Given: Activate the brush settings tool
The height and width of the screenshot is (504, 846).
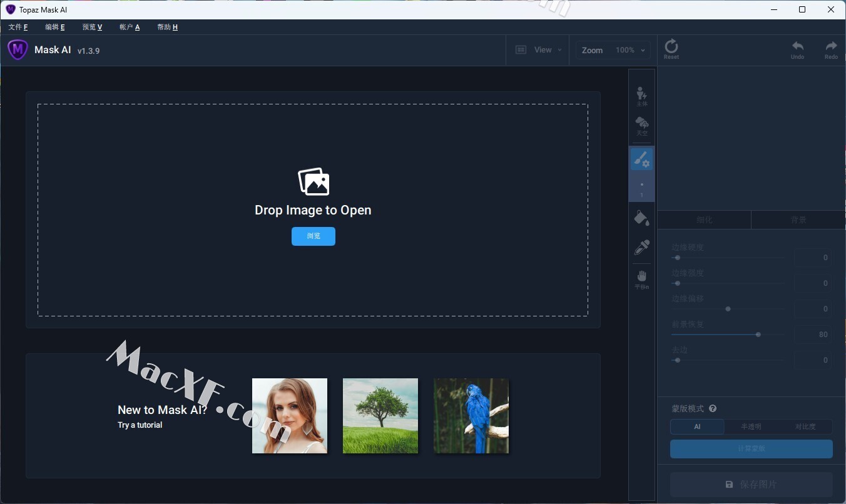Looking at the screenshot, I should tap(641, 159).
